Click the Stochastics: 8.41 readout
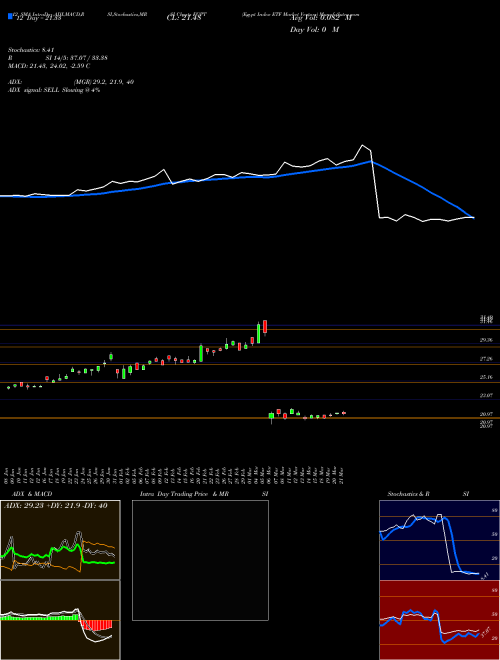The image size is (500, 660). (x=31, y=50)
